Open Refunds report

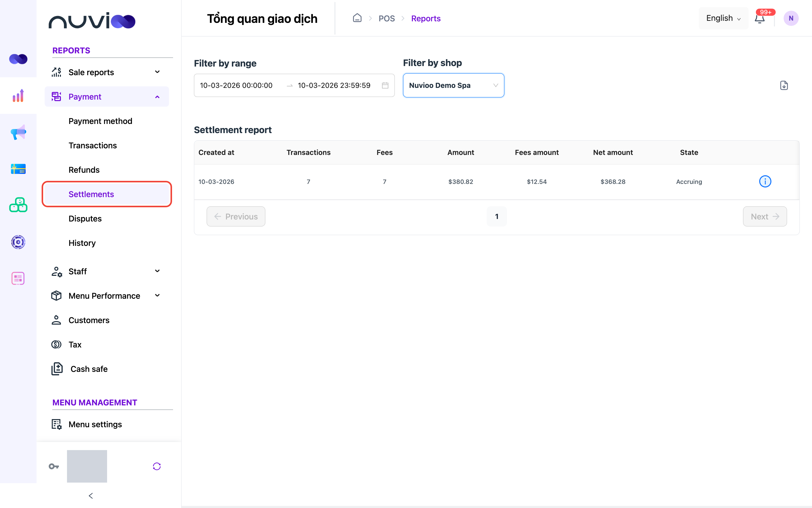point(84,170)
